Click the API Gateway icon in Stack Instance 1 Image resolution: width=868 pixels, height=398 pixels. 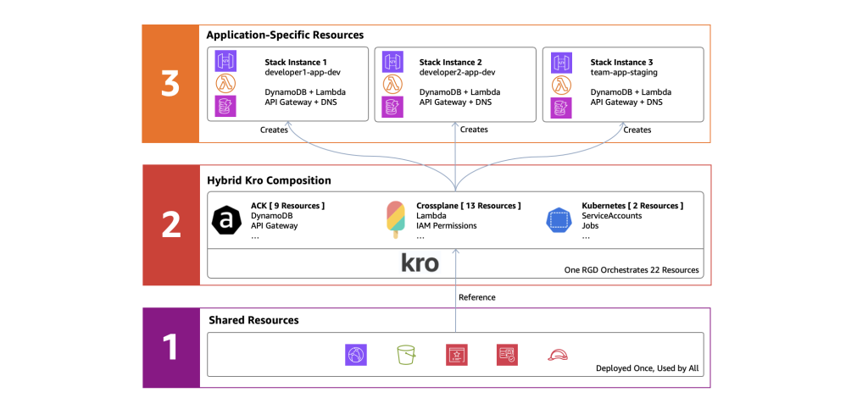(225, 63)
